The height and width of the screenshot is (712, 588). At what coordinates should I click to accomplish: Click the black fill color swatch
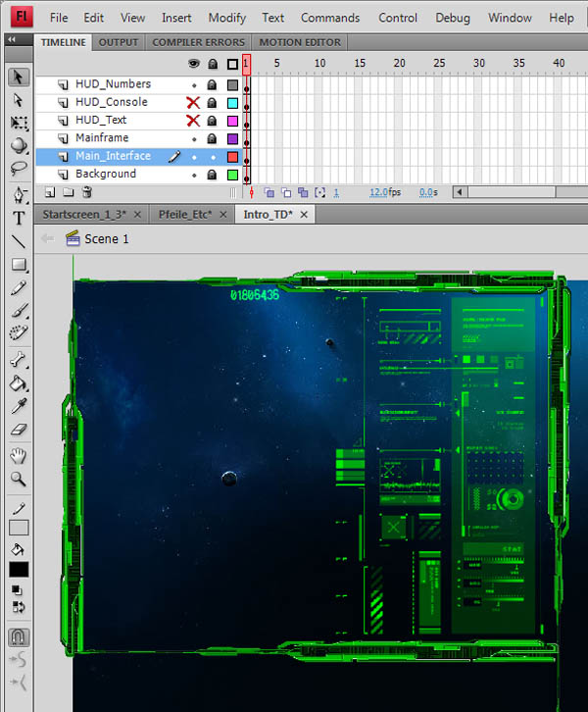pos(19,570)
